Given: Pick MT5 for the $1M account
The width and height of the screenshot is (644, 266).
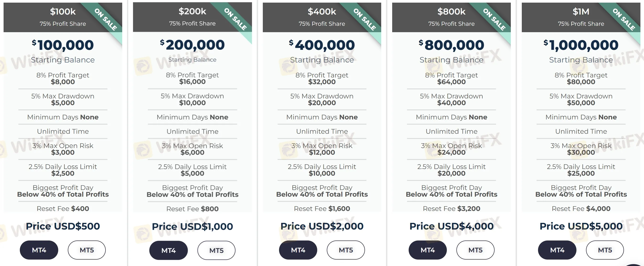Looking at the screenshot, I should (x=605, y=250).
